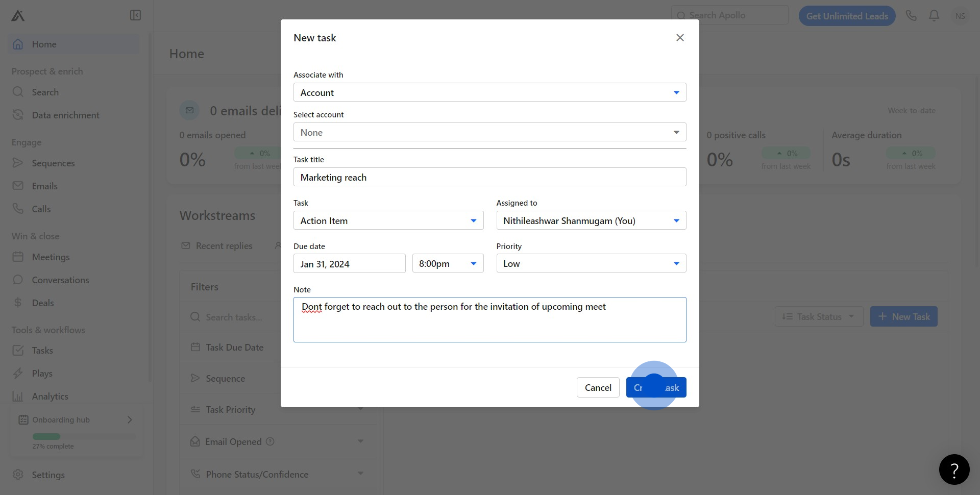Click the Task title input field
This screenshot has height=495, width=980.
[489, 177]
